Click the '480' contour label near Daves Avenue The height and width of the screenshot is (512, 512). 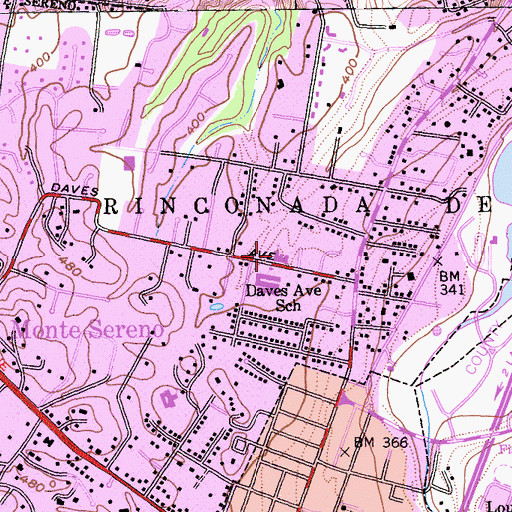[70, 266]
